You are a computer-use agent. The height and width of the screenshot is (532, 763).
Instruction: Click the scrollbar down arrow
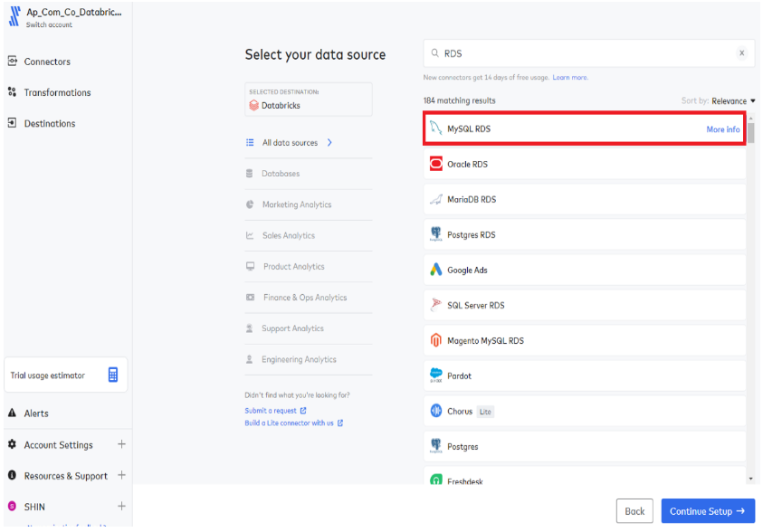click(751, 479)
